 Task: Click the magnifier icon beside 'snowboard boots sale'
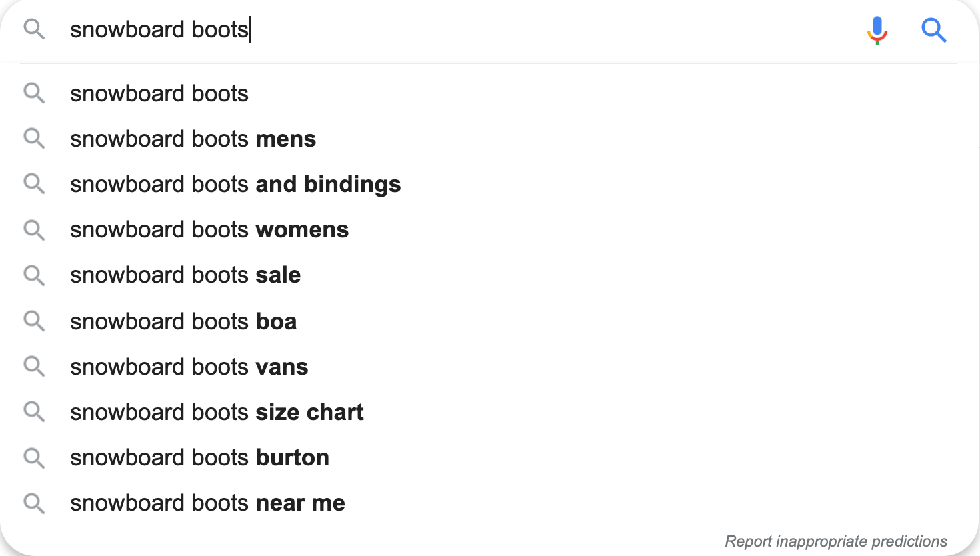pos(34,275)
